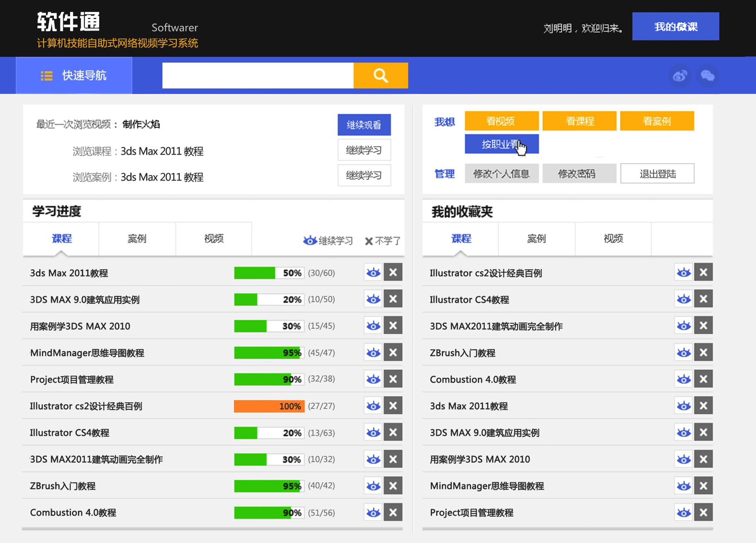Remove MindManager思维导图教程 from progress list
Image resolution: width=756 pixels, height=543 pixels.
[393, 352]
